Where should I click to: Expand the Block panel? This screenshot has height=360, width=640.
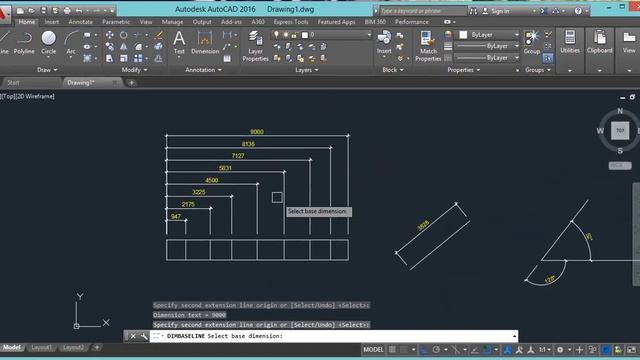[393, 70]
